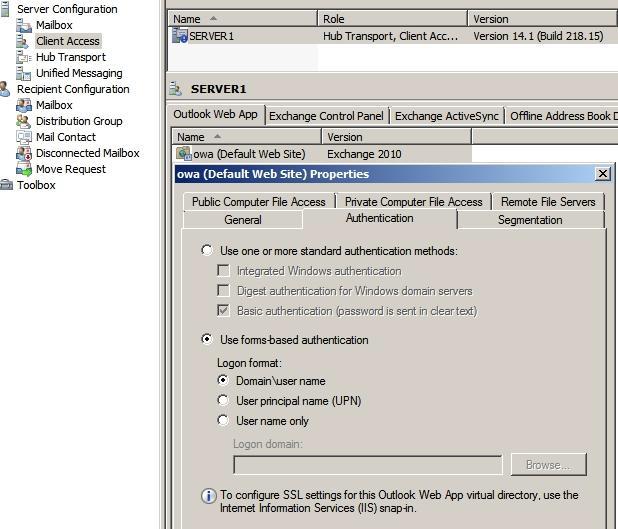The image size is (618, 529).
Task: Click the Mail Contact icon
Action: [x=24, y=137]
